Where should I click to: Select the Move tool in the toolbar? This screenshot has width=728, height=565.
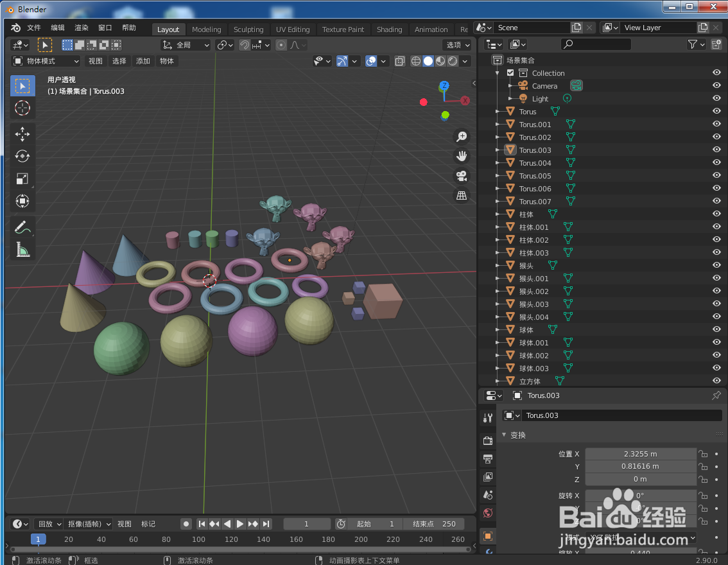22,134
